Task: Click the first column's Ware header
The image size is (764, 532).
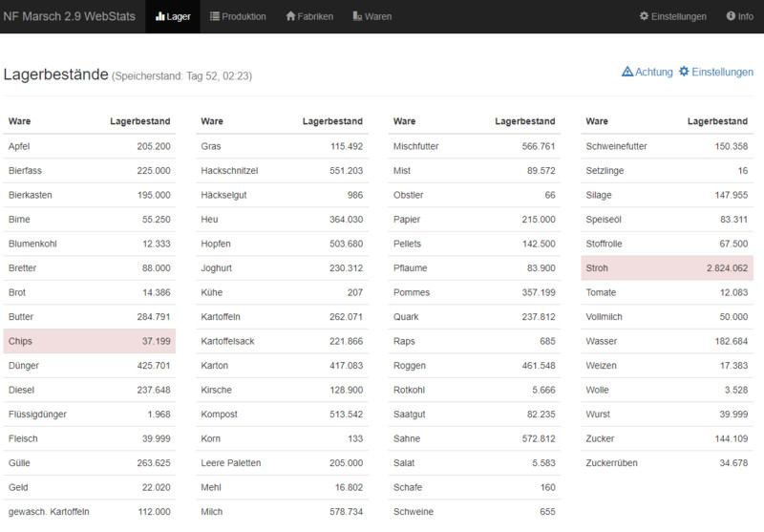Action: pos(20,121)
